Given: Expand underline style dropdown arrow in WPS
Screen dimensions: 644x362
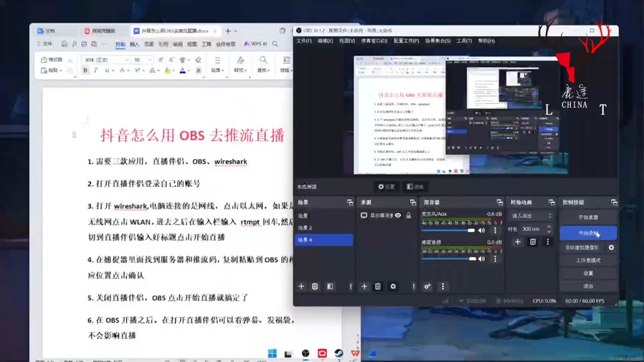Looking at the screenshot, I should tap(113, 71).
